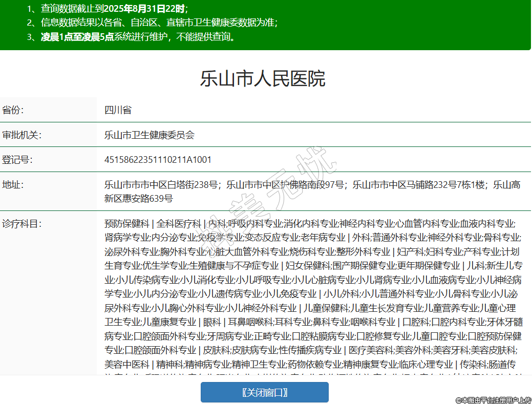532x404 pixels.
Task: Click the 眼科 department entry
Action: coord(212,322)
